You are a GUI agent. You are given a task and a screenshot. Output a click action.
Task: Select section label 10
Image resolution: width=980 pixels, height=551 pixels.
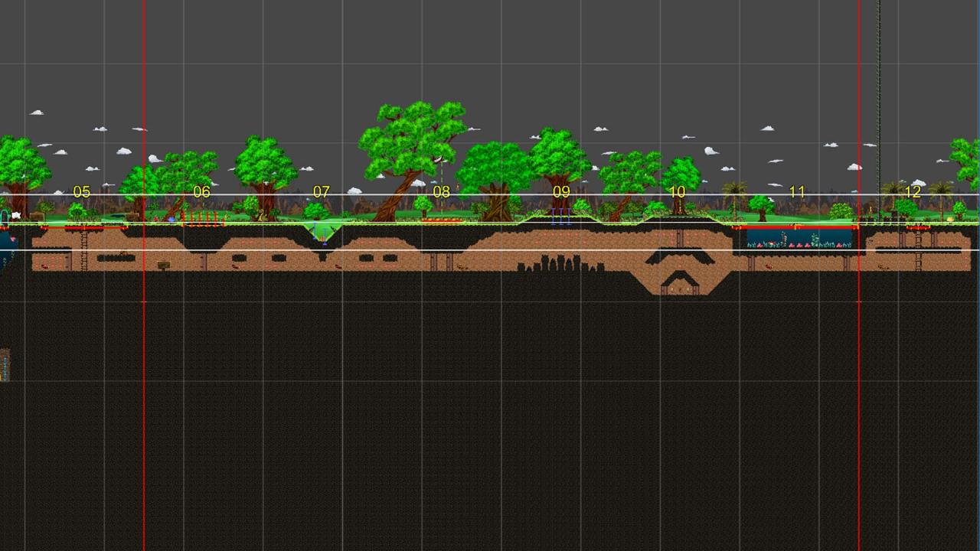point(678,192)
